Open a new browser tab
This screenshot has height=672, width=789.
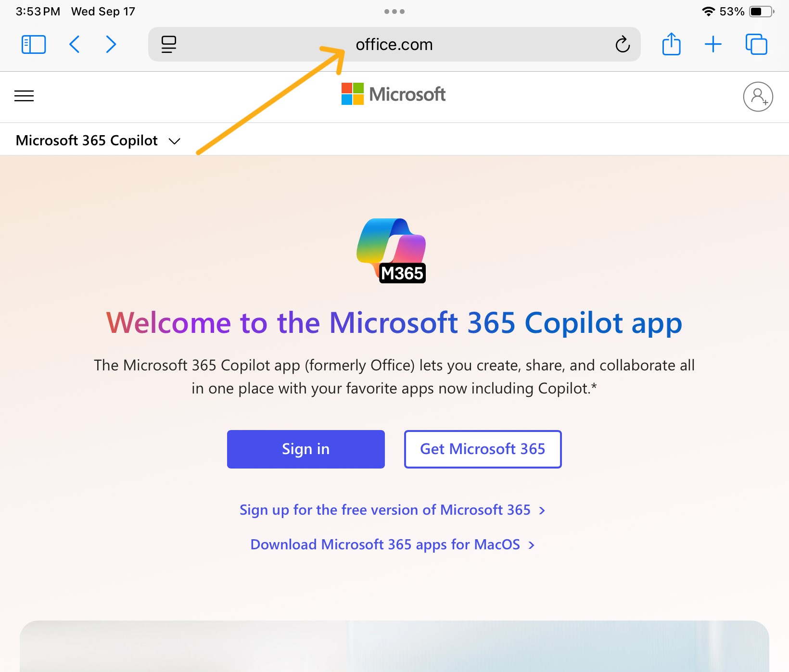[713, 44]
